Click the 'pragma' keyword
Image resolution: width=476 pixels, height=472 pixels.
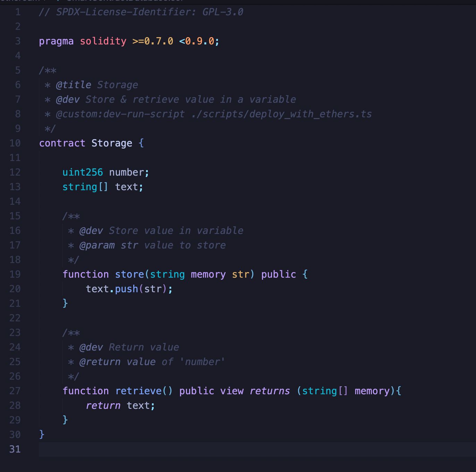[56, 41]
